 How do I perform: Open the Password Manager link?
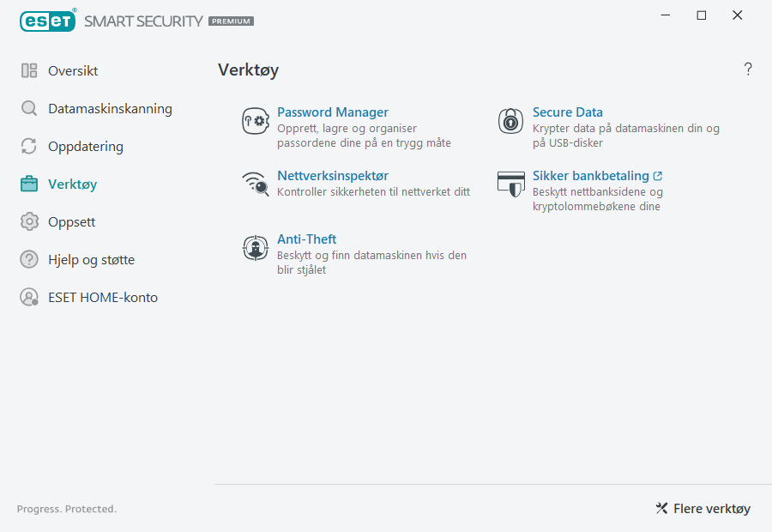pos(333,112)
